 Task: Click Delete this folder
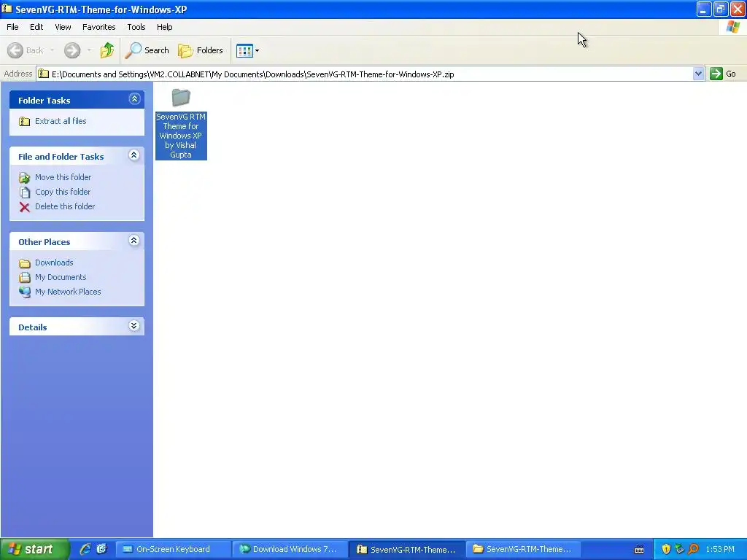(x=65, y=206)
